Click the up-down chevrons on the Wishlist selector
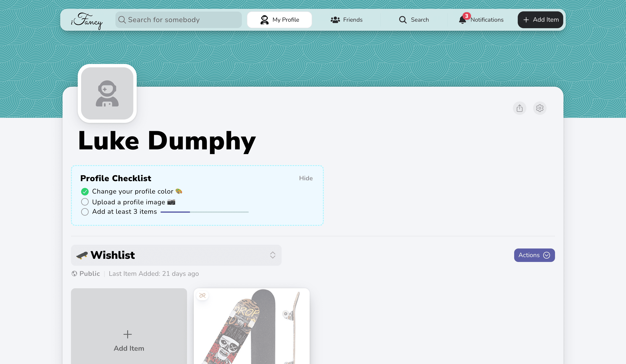This screenshot has height=364, width=626. [x=273, y=255]
